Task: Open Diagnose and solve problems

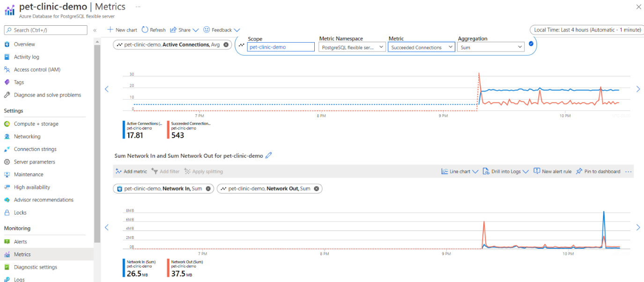Action: tap(47, 95)
